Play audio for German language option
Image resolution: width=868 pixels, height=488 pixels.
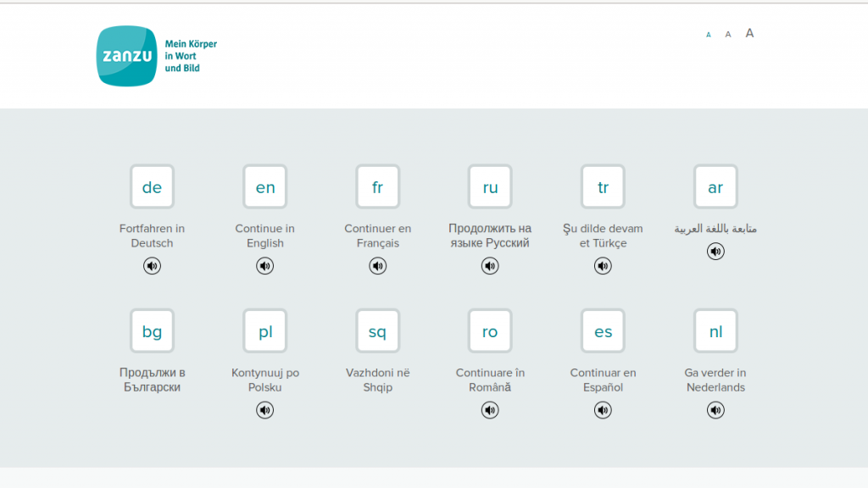(x=152, y=266)
